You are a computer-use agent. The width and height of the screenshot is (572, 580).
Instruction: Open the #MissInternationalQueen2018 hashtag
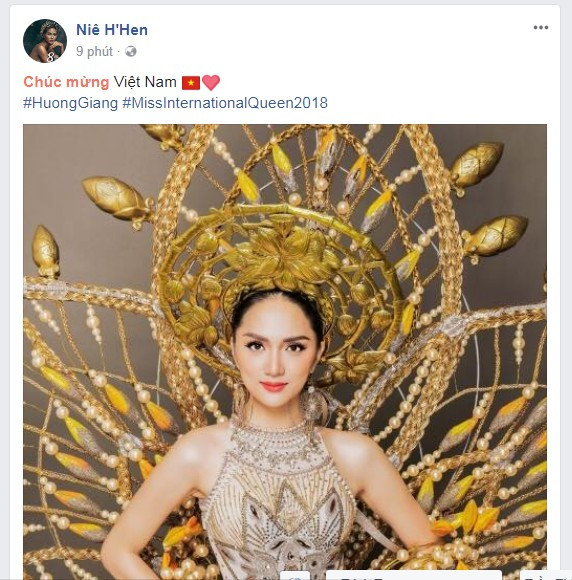tap(225, 103)
